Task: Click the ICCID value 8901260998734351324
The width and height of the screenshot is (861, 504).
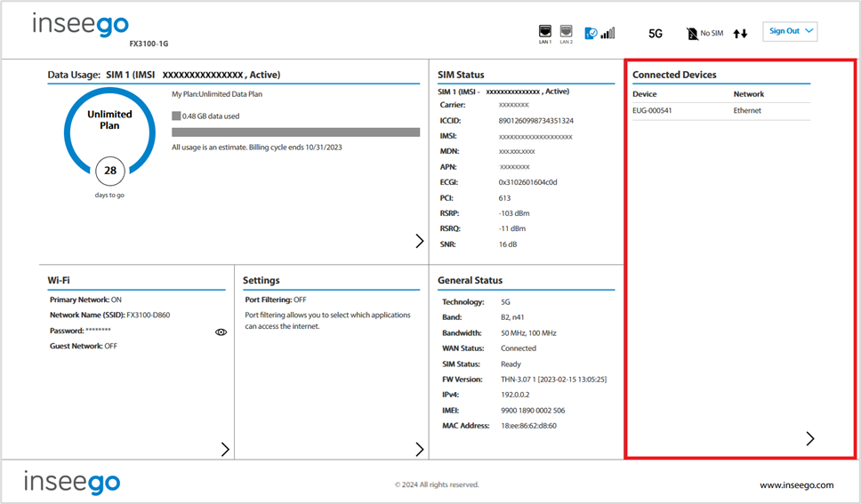Action: [x=536, y=120]
